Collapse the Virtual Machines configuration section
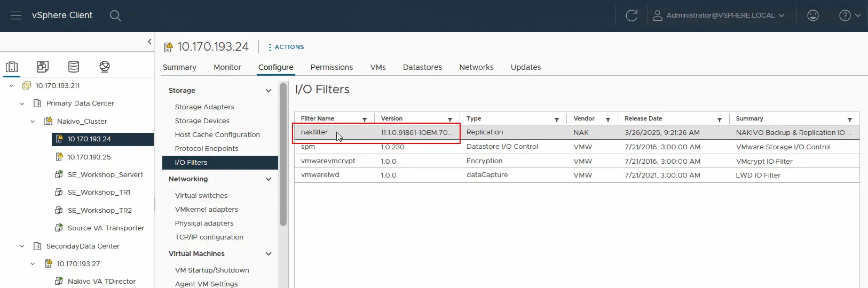This screenshot has width=868, height=288. pos(269,254)
